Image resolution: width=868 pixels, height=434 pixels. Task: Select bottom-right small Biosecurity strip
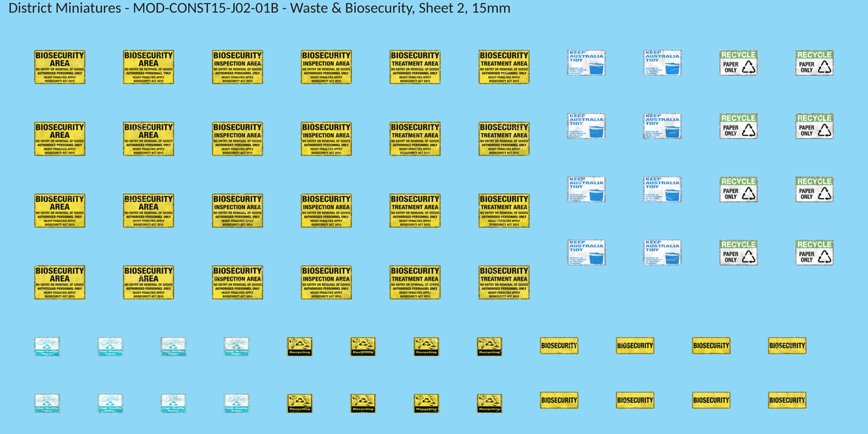coord(787,400)
